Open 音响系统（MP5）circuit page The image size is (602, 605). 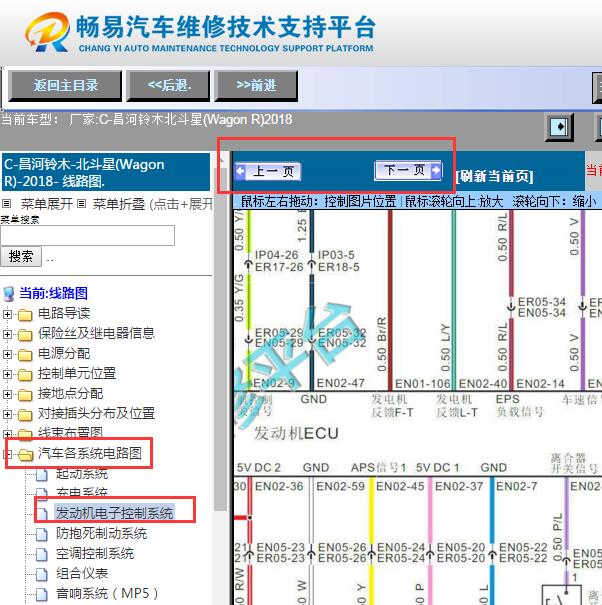107,593
